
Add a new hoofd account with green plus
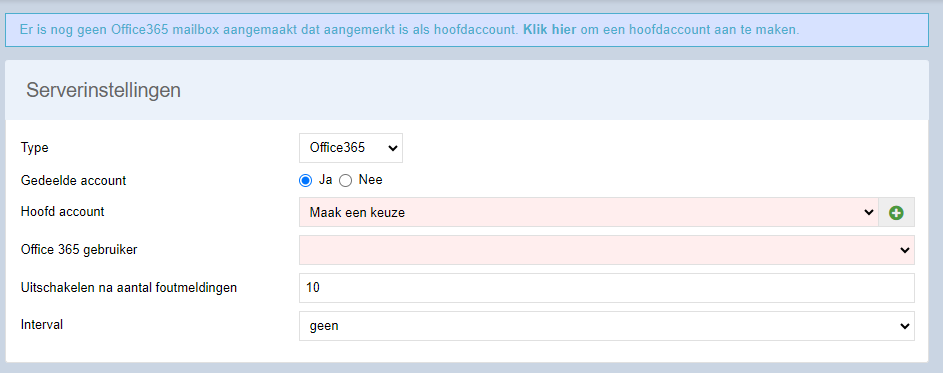click(x=896, y=212)
